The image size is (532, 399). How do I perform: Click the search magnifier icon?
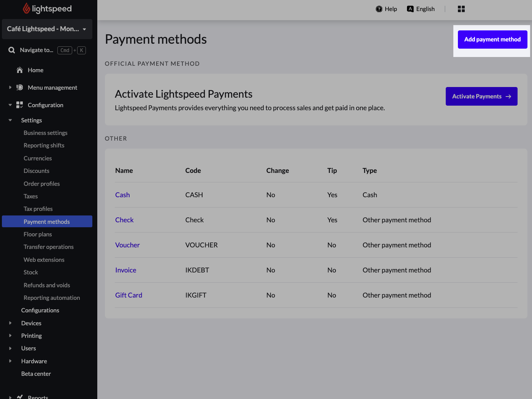tap(12, 50)
